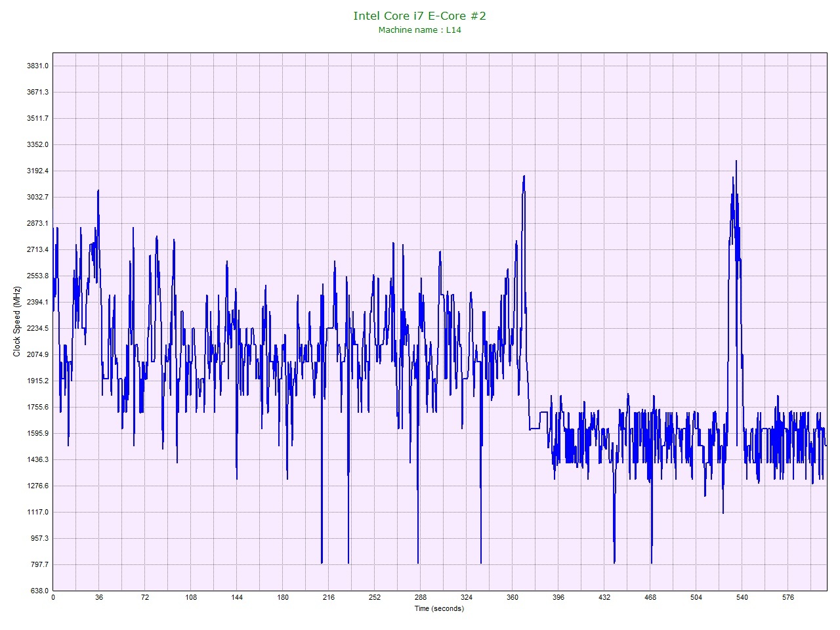This screenshot has height=630, width=840.
Task: Click the 957.3 y-axis tick label
Action: [x=39, y=538]
